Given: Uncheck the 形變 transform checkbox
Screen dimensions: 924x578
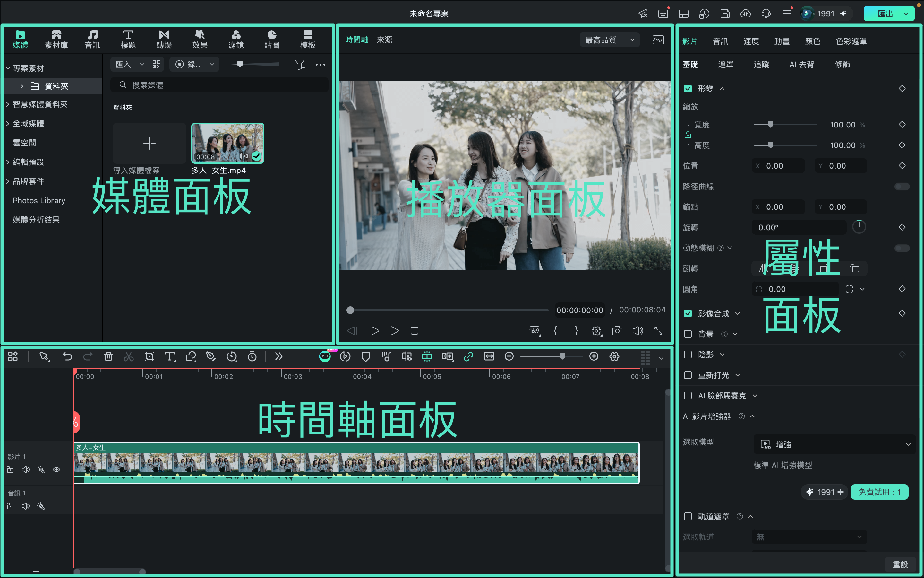Looking at the screenshot, I should click(x=688, y=89).
